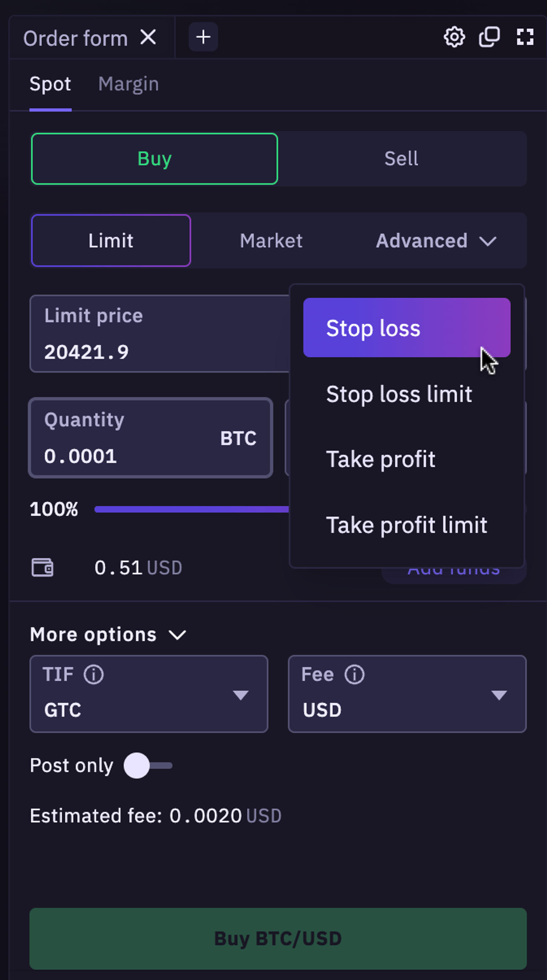
Task: Choose Stop loss limit from menu
Action: [399, 394]
